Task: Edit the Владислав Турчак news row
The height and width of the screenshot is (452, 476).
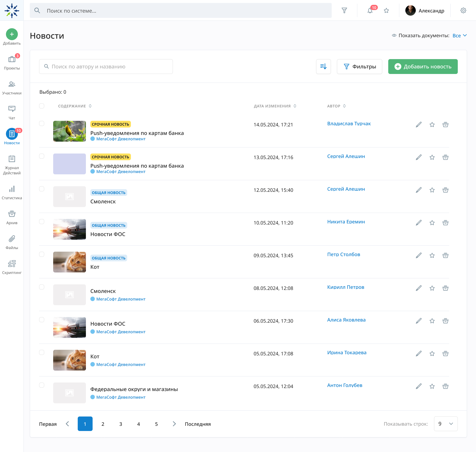Action: [x=418, y=125]
